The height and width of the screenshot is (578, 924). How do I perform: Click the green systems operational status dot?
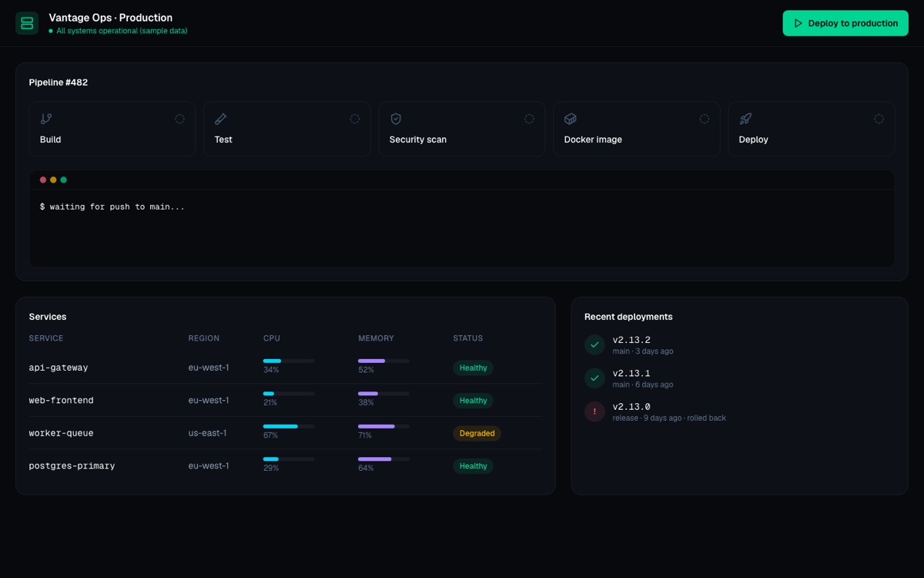(x=51, y=32)
